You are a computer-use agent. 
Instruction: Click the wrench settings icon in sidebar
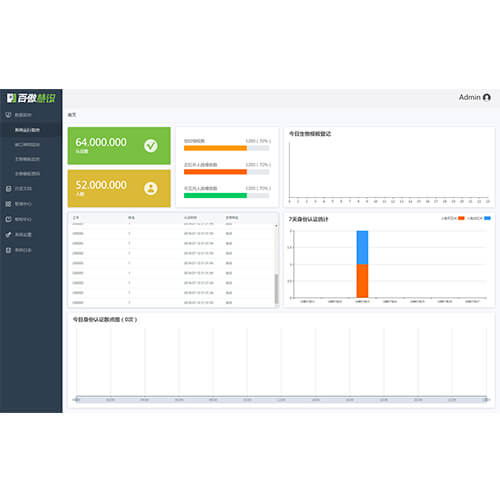pos(9,235)
